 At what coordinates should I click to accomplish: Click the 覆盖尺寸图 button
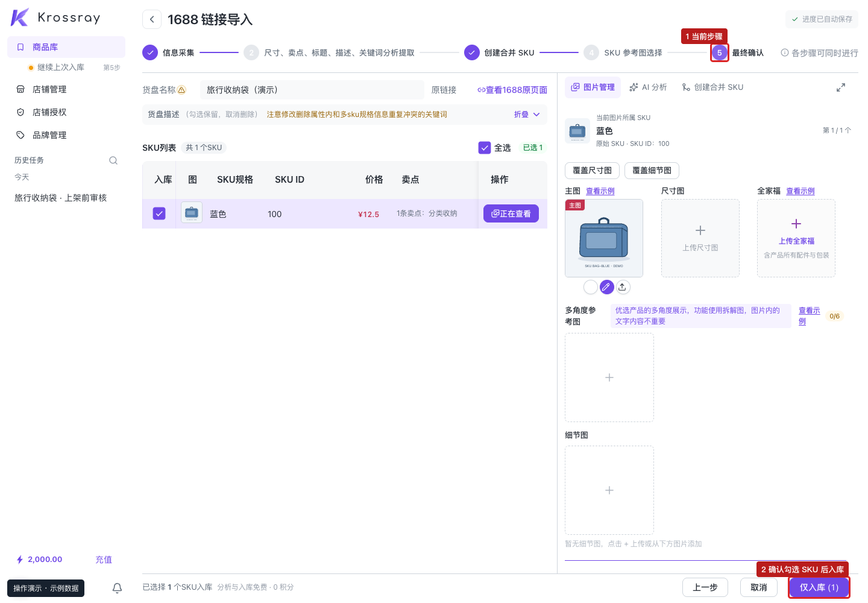coord(592,171)
